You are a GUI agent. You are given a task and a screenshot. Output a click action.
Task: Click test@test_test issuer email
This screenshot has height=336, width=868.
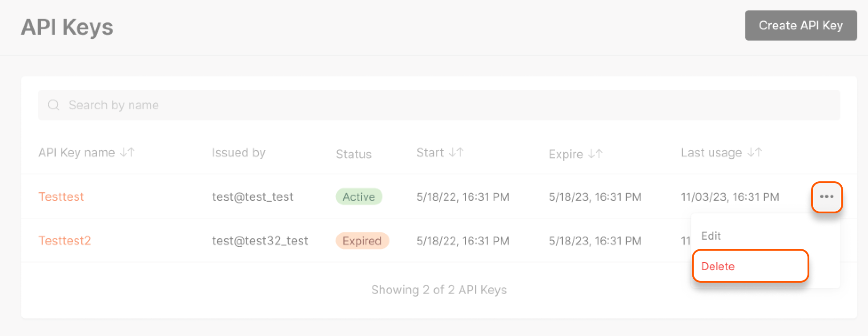(253, 196)
